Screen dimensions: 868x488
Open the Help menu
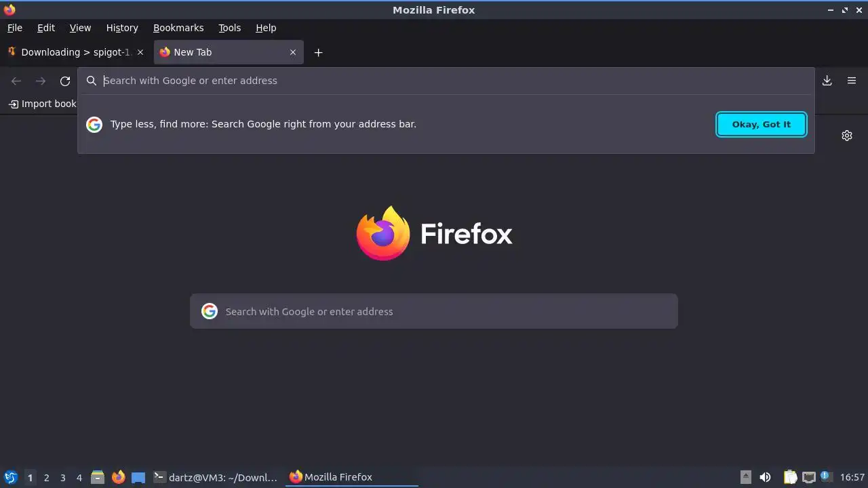click(x=266, y=28)
